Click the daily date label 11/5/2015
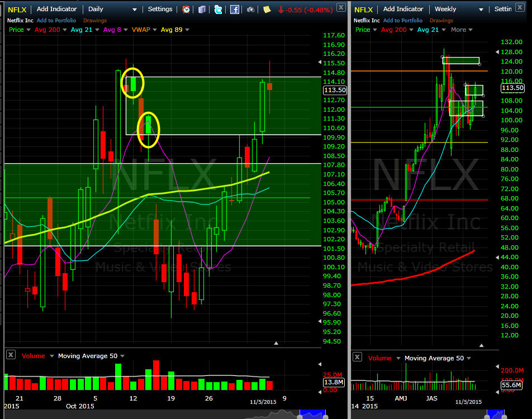 click(x=263, y=402)
